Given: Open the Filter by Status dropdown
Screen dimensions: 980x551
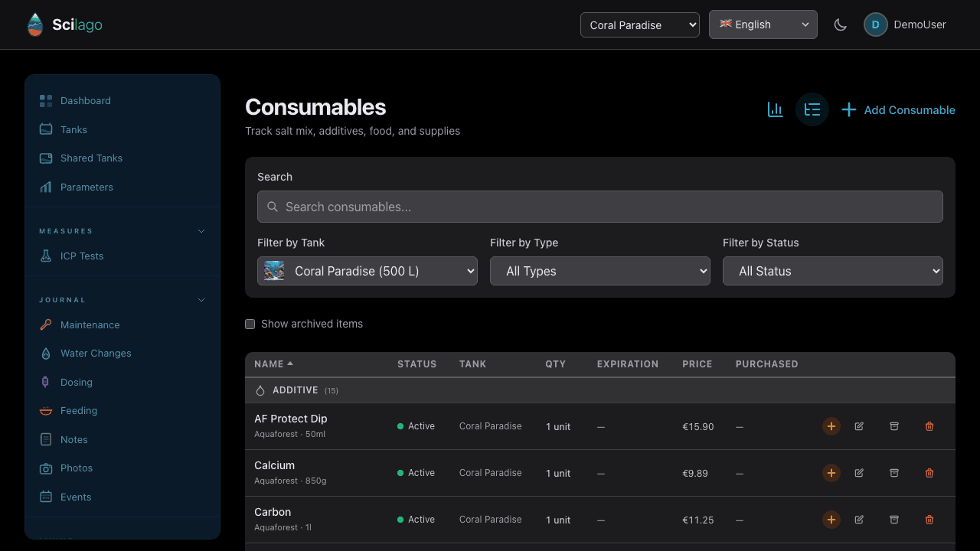Looking at the screenshot, I should [833, 271].
